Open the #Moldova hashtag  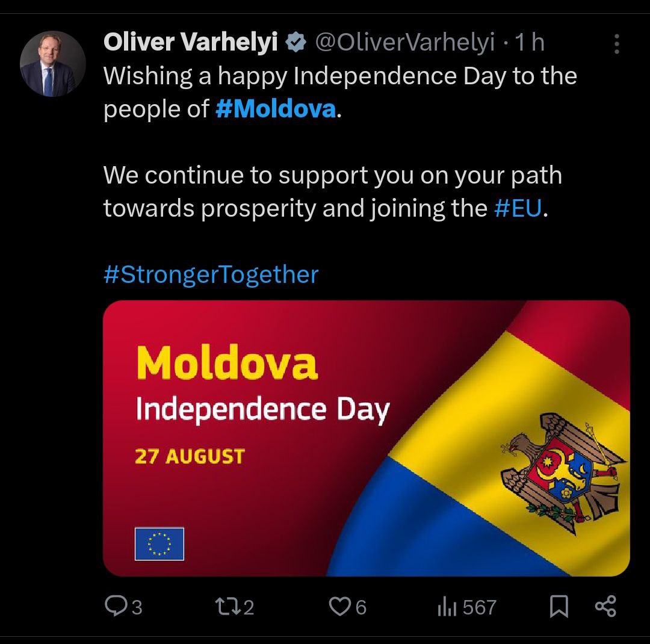(x=275, y=109)
